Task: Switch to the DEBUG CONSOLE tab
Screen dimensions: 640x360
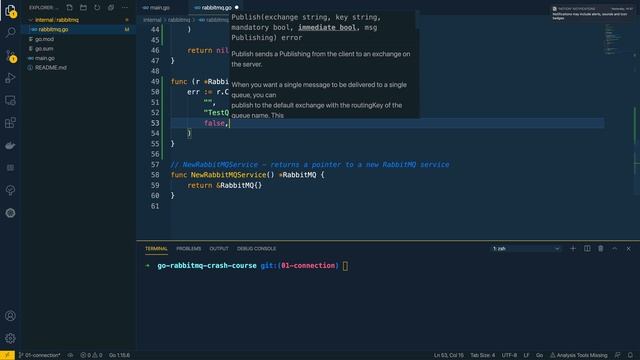Action: 256,249
